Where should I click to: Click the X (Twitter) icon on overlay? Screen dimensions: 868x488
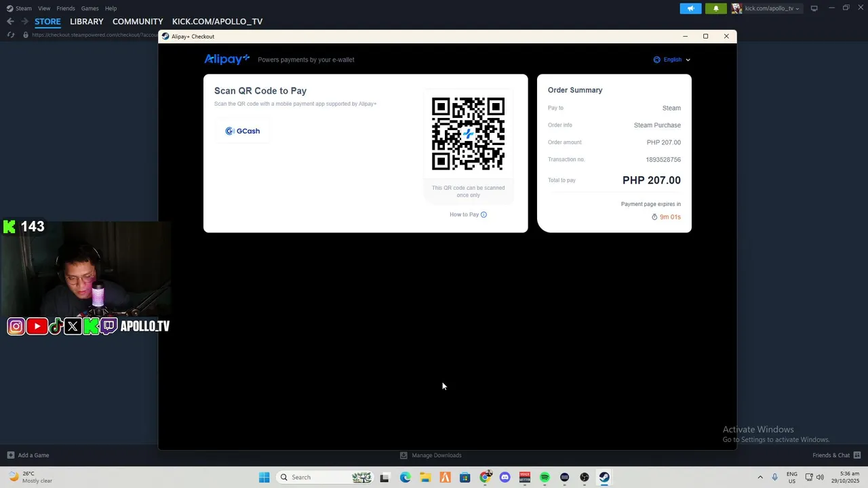(x=73, y=327)
